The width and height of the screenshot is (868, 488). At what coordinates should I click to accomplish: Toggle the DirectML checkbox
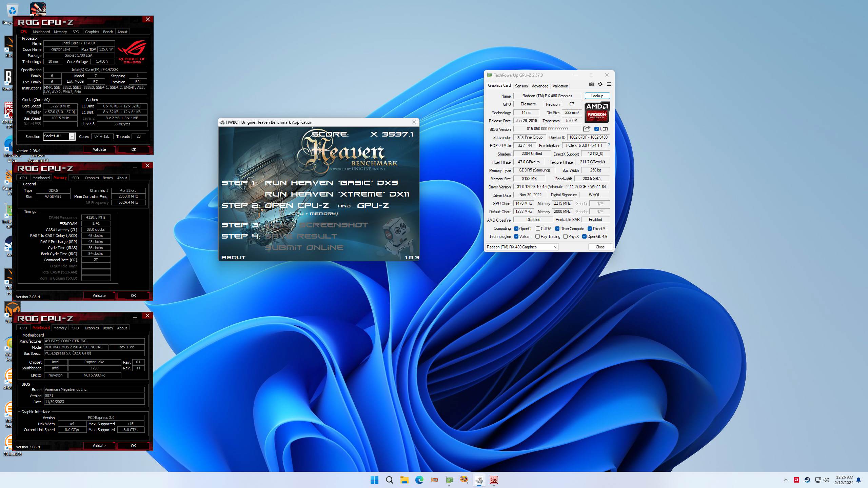(590, 229)
